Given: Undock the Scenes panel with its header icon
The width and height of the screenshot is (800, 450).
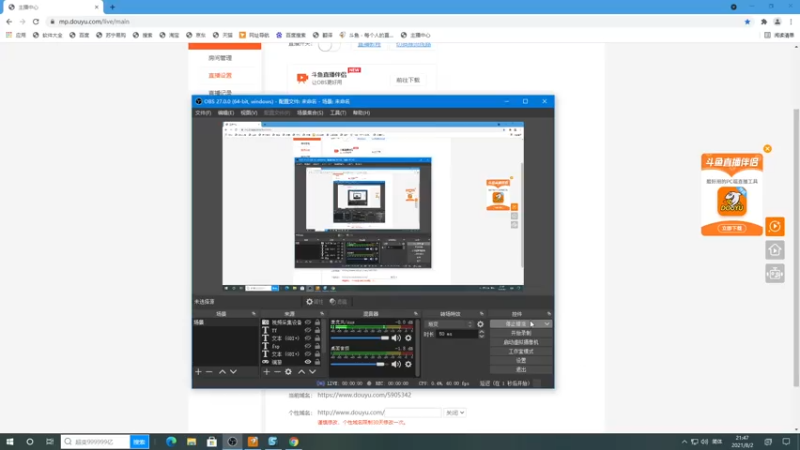Looking at the screenshot, I should 254,314.
